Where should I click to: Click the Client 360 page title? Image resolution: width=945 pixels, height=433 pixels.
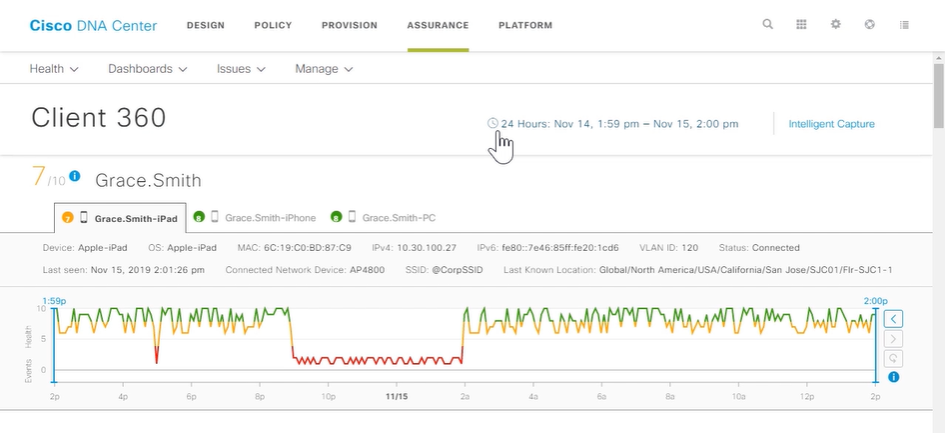point(99,118)
